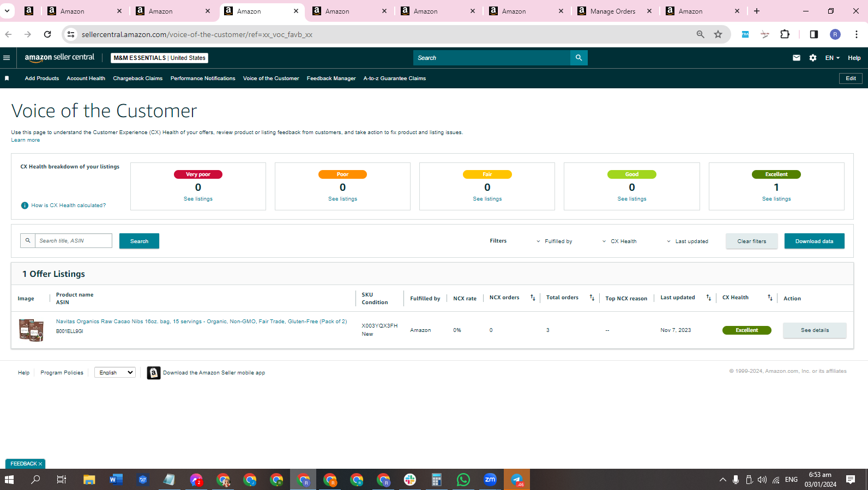This screenshot has height=490, width=868.
Task: Click the Navitas product thumbnail image
Action: [x=32, y=330]
